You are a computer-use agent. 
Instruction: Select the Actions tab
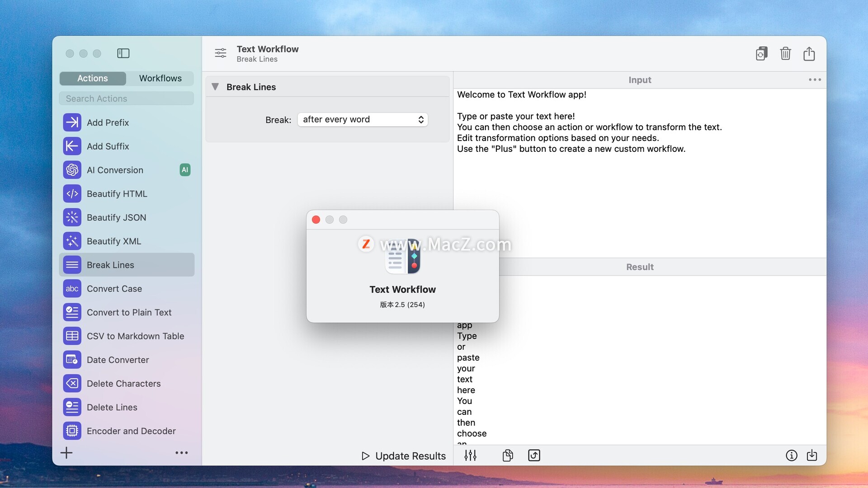coord(93,78)
